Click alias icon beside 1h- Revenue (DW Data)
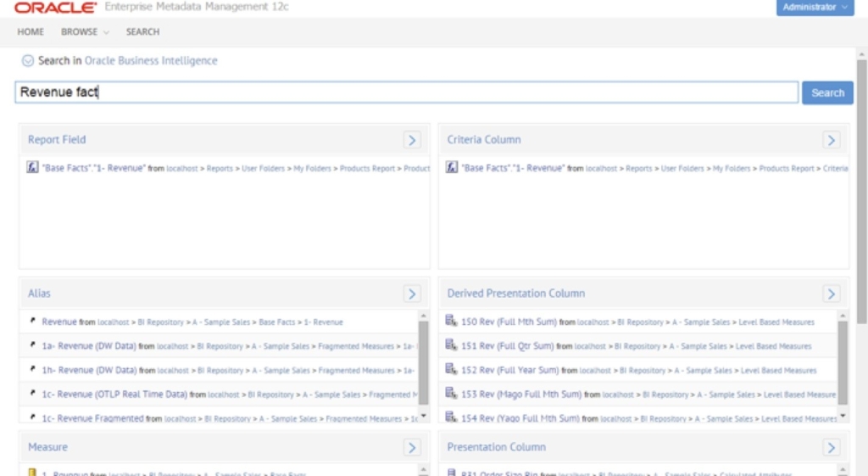This screenshot has height=476, width=868. pos(33,369)
